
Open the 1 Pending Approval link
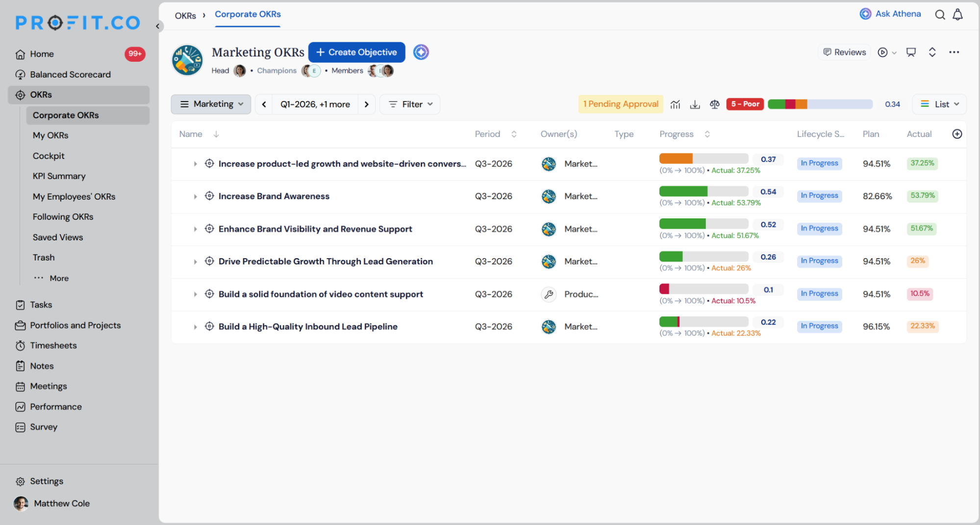pyautogui.click(x=621, y=104)
